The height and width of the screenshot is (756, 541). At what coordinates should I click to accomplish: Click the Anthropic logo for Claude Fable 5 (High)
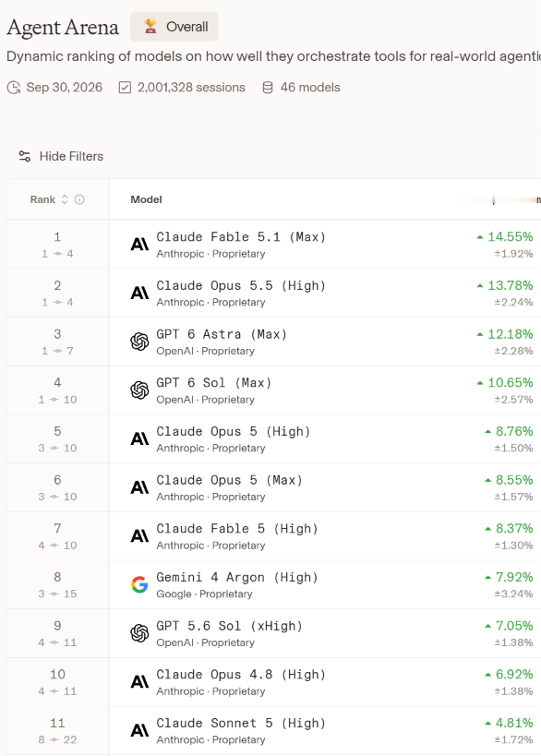(x=139, y=536)
